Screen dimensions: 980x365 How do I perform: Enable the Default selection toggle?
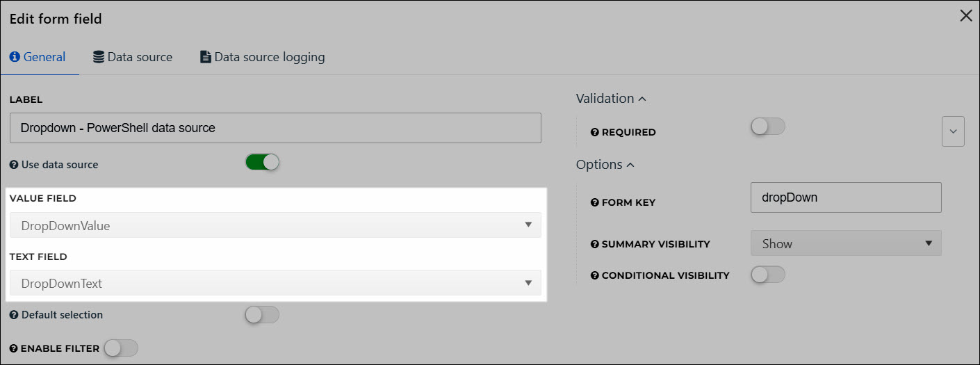[262, 315]
